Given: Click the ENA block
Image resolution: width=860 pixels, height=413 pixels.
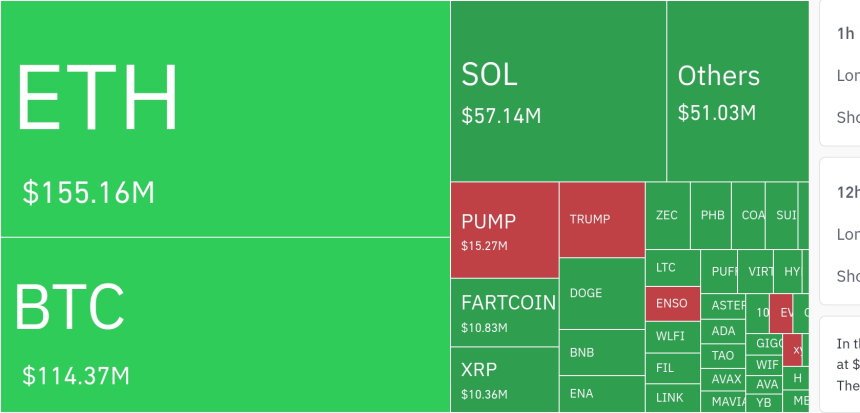Looking at the screenshot, I should click(601, 393).
